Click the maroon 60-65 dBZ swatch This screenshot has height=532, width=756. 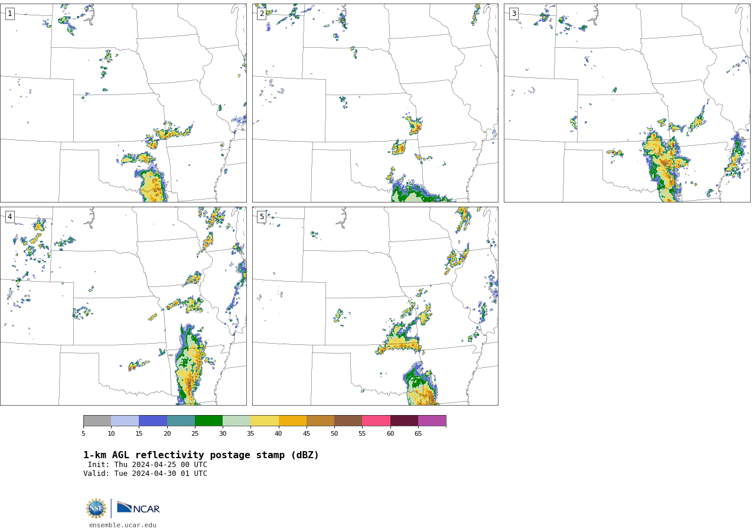click(x=404, y=421)
